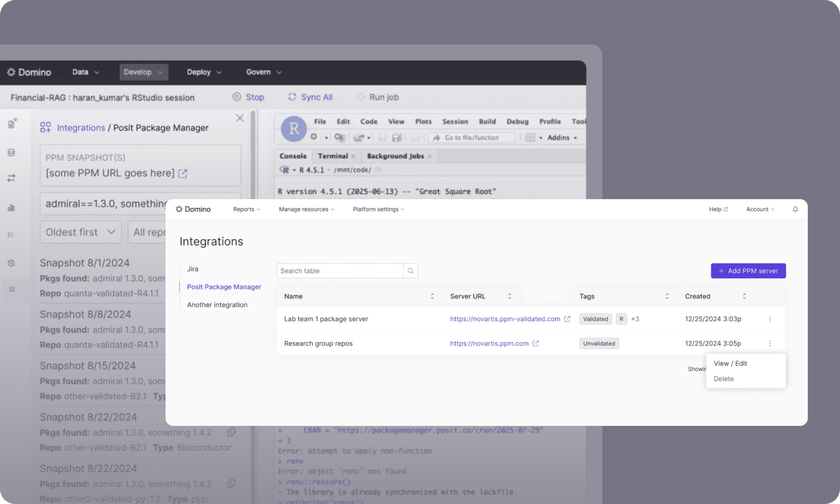Focus the Search table input
The height and width of the screenshot is (504, 840).
point(340,271)
